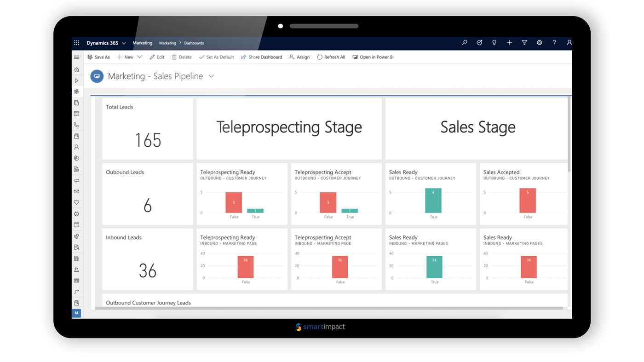Click Refresh All

pos(331,57)
